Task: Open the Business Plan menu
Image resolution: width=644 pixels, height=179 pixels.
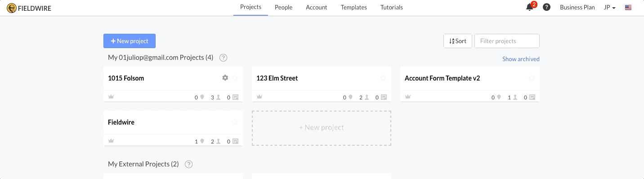Action: pyautogui.click(x=577, y=7)
